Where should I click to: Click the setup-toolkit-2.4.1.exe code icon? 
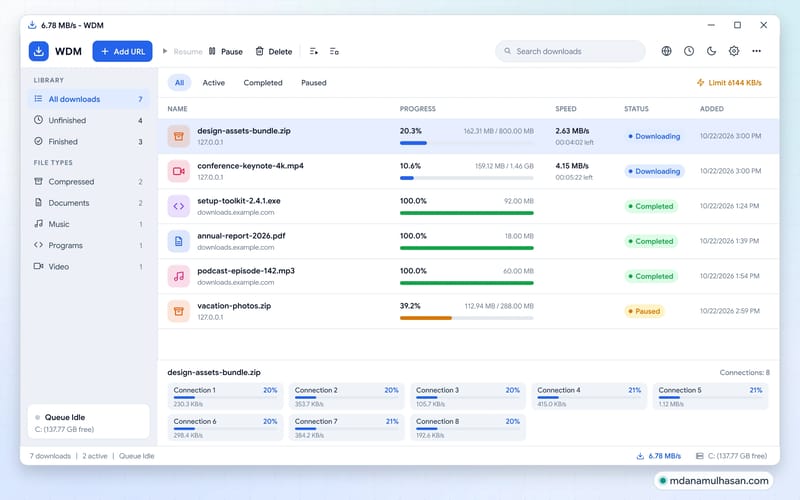[x=179, y=206]
